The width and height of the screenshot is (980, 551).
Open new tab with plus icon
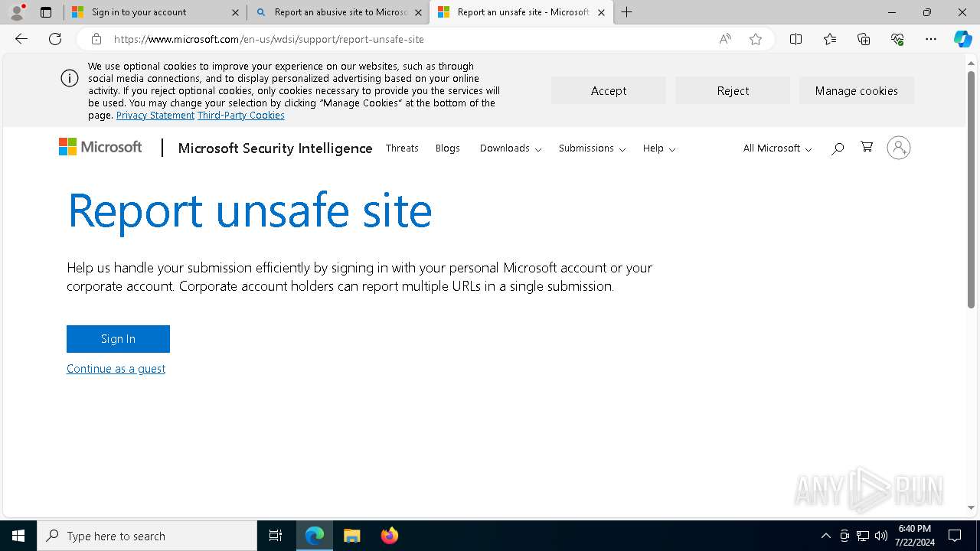pos(627,12)
